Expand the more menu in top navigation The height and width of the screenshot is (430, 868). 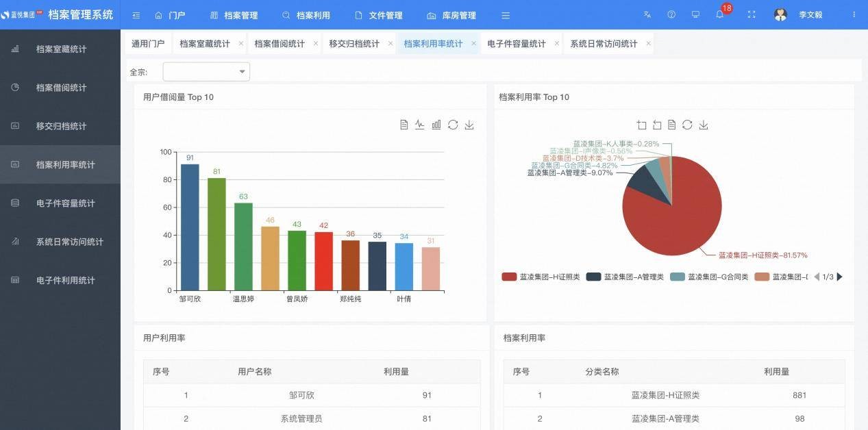point(506,15)
